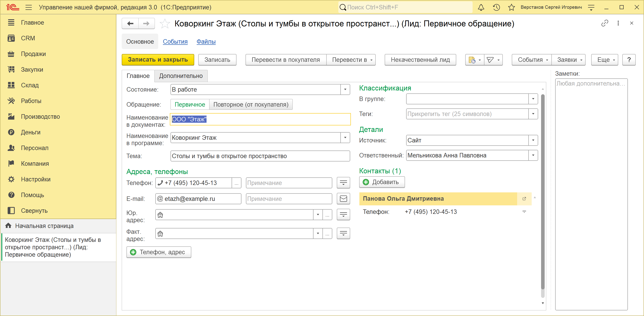Open the main hamburger menu
The image size is (644, 316).
29,7
